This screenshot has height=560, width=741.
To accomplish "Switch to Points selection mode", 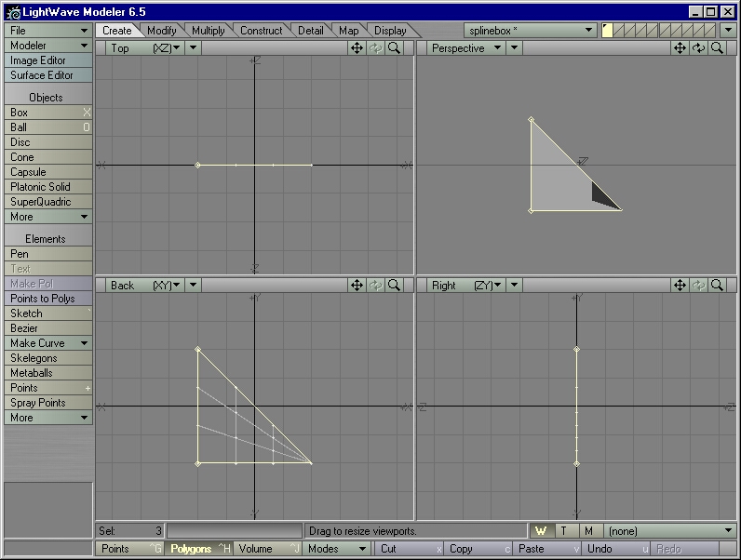I will point(129,549).
